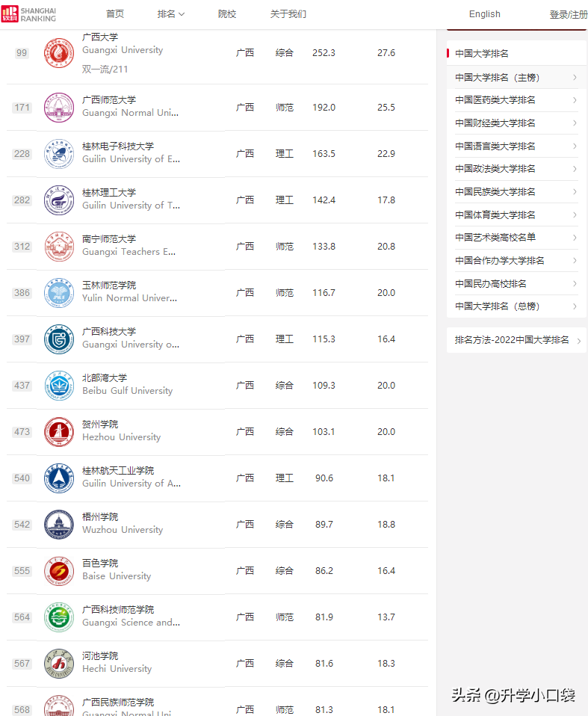This screenshot has width=588, height=716.
Task: Open 中国大学排名（总榜） link
Action: click(x=497, y=306)
